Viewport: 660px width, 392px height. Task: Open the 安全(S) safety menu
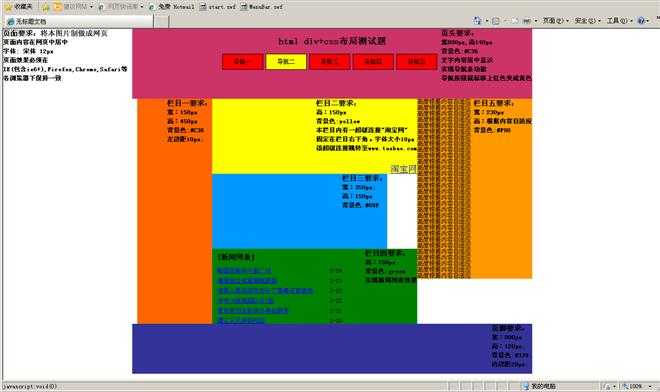(x=588, y=20)
